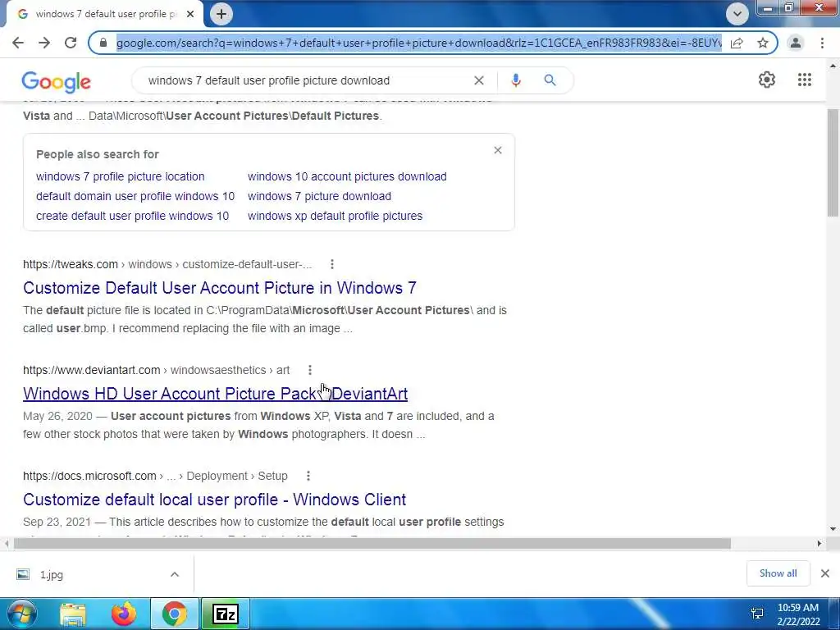840x630 pixels.
Task: Go to the Google home logo
Action: pos(57,81)
